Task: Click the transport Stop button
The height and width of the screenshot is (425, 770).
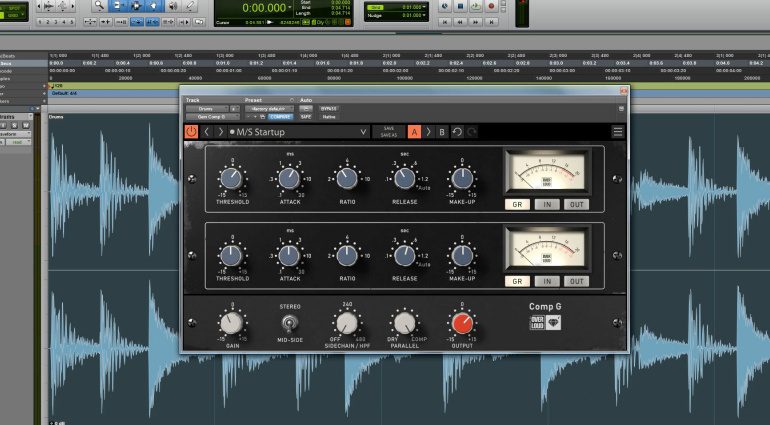Action: pyautogui.click(x=460, y=6)
